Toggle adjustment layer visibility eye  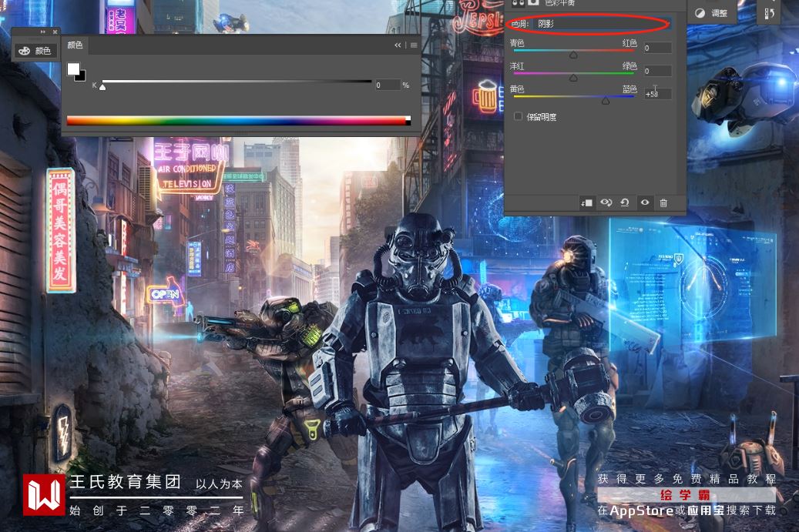tap(645, 202)
